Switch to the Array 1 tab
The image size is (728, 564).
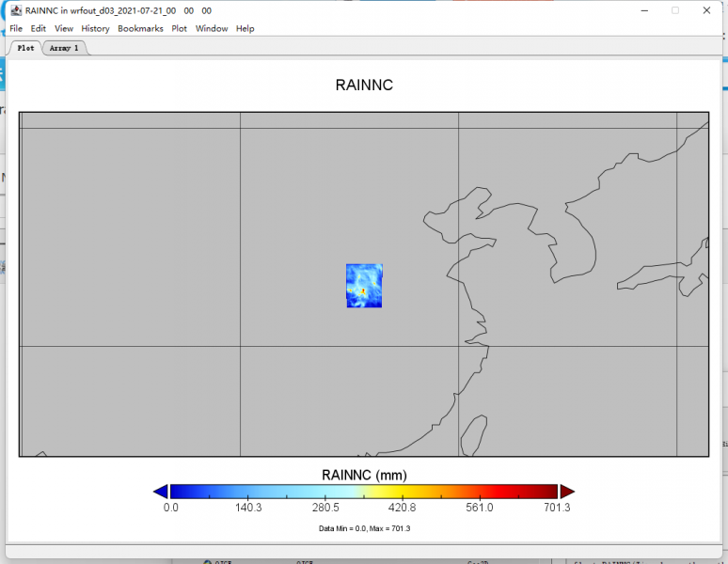point(64,48)
